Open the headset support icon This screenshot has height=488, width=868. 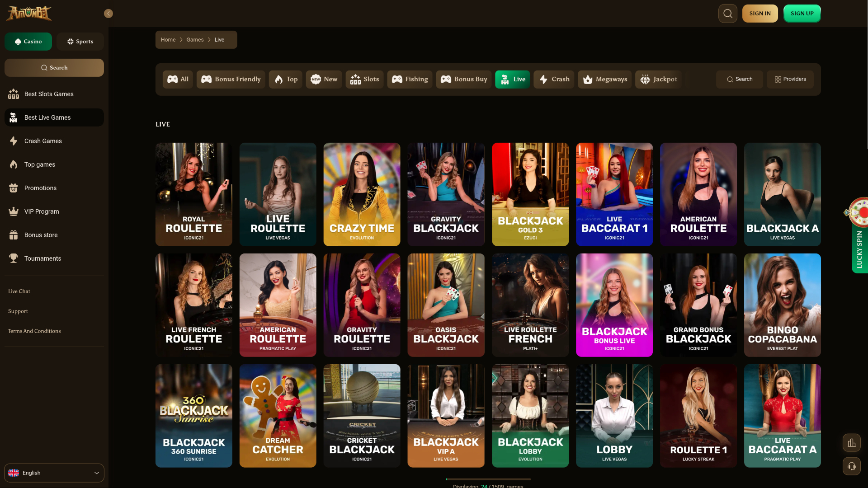851,466
